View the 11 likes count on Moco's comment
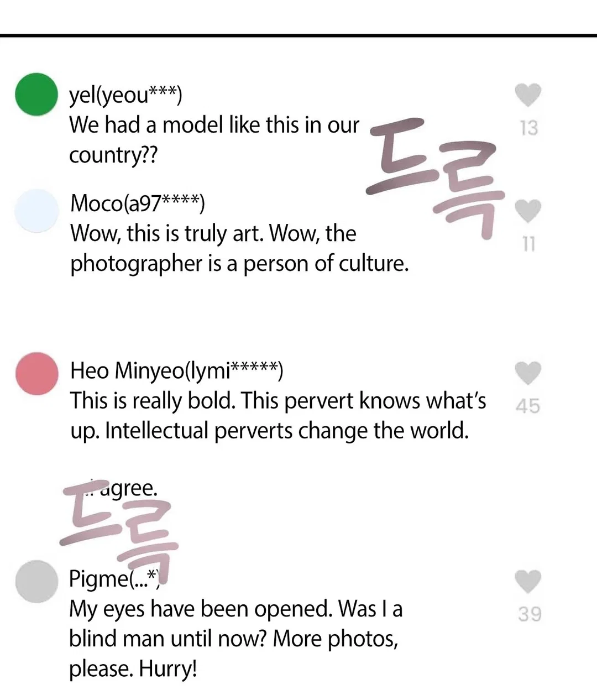The image size is (597, 700). coord(529,244)
